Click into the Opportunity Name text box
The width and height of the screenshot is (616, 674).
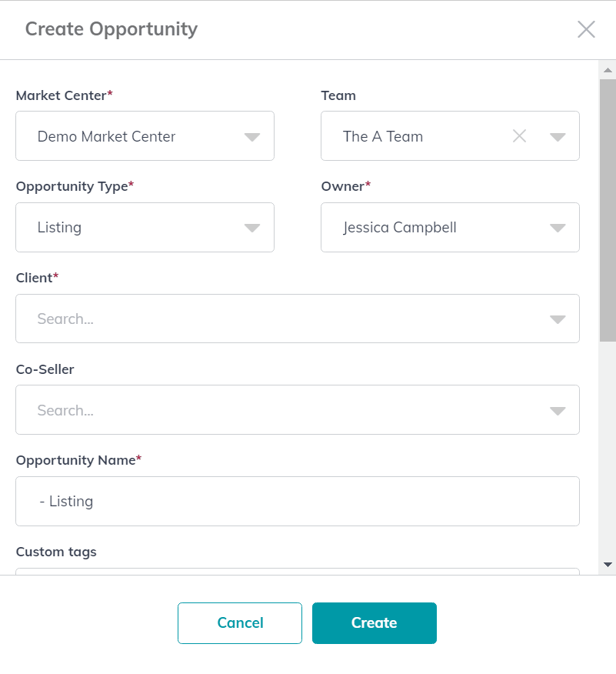tap(298, 501)
